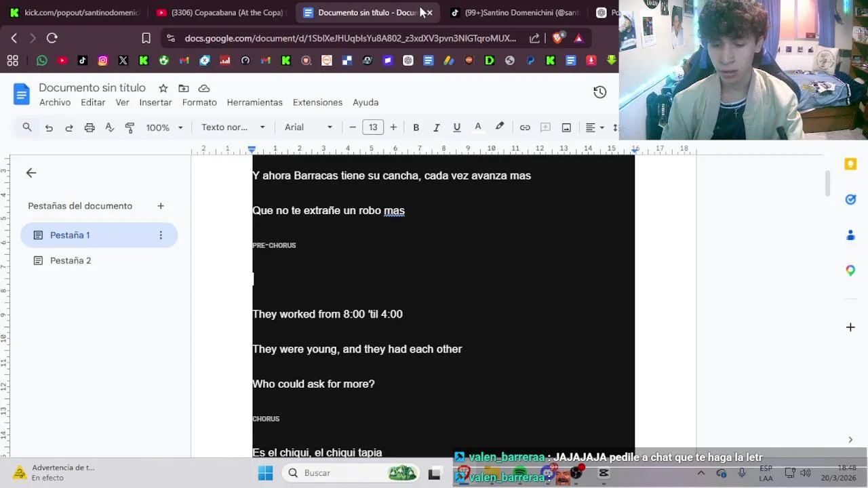
Task: Open the Arial font dropdown
Action: (309, 127)
